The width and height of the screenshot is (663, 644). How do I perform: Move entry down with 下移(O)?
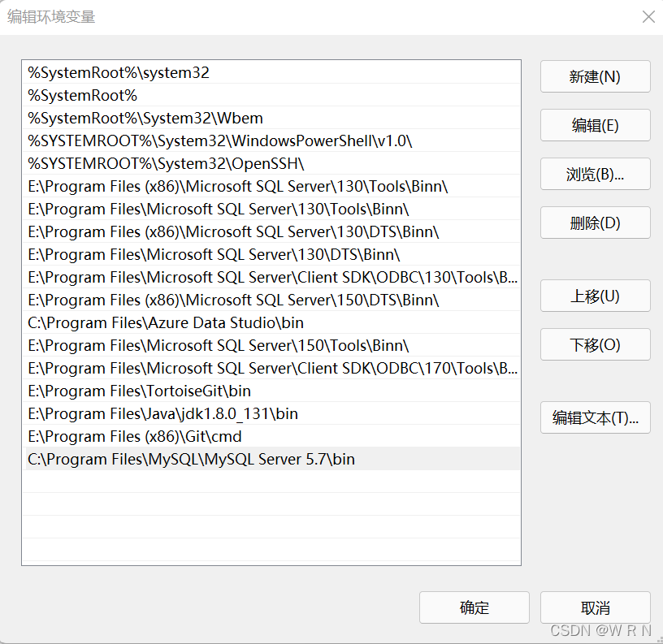pos(595,344)
